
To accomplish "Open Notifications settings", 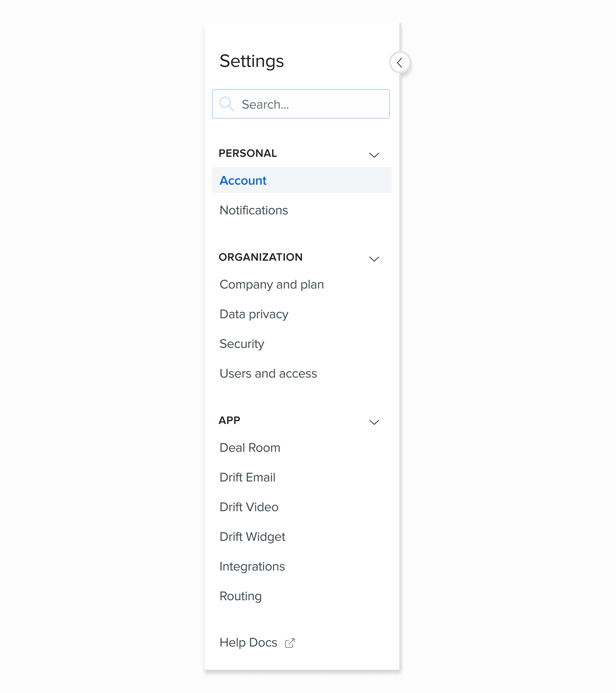I will pyautogui.click(x=254, y=210).
